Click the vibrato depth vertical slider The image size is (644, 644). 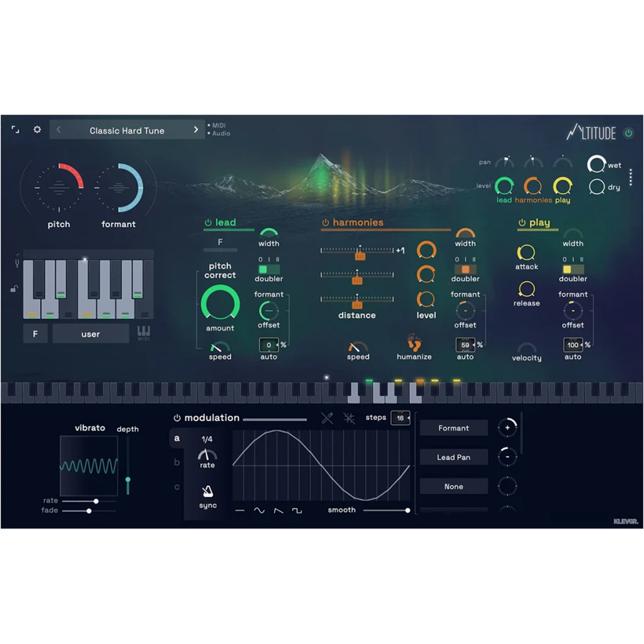(x=128, y=465)
